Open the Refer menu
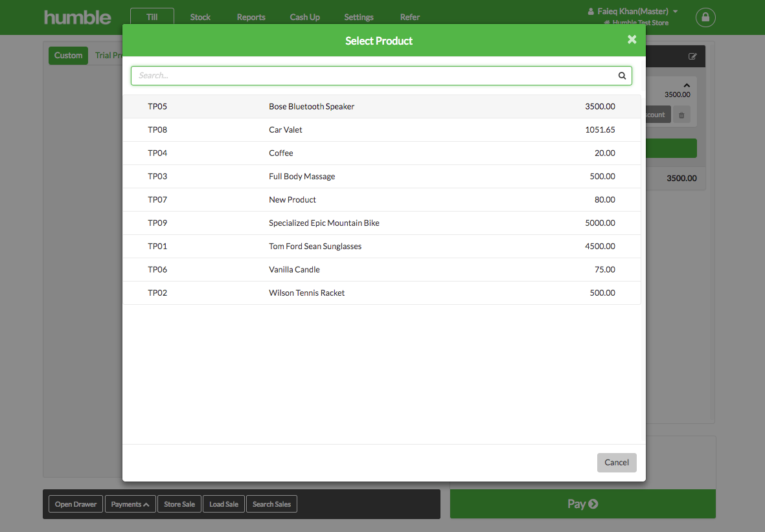This screenshot has width=765, height=532. click(410, 17)
